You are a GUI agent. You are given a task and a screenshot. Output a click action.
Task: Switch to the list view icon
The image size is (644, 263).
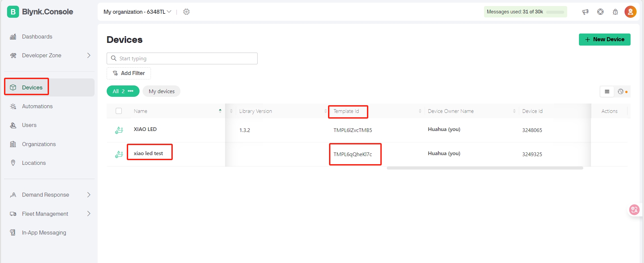(607, 91)
